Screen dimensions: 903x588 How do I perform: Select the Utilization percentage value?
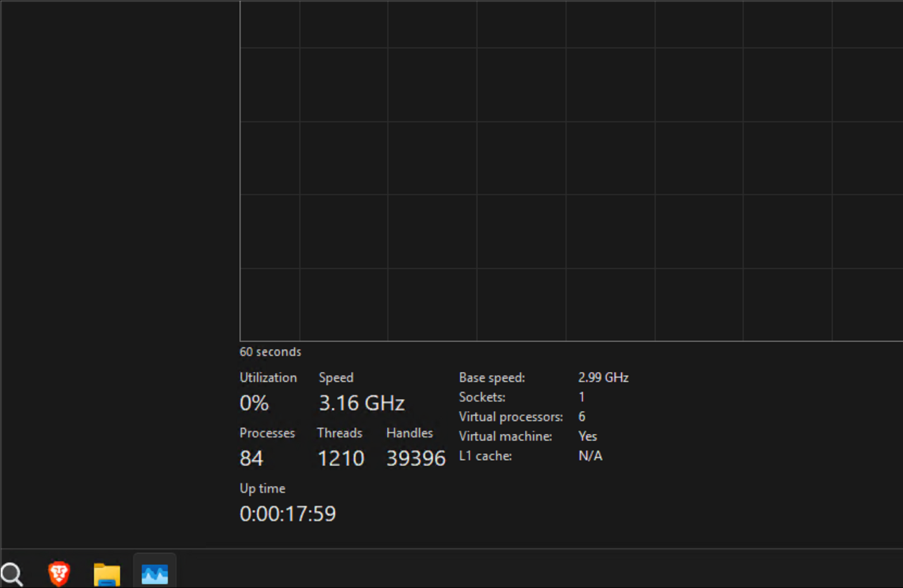[254, 403]
